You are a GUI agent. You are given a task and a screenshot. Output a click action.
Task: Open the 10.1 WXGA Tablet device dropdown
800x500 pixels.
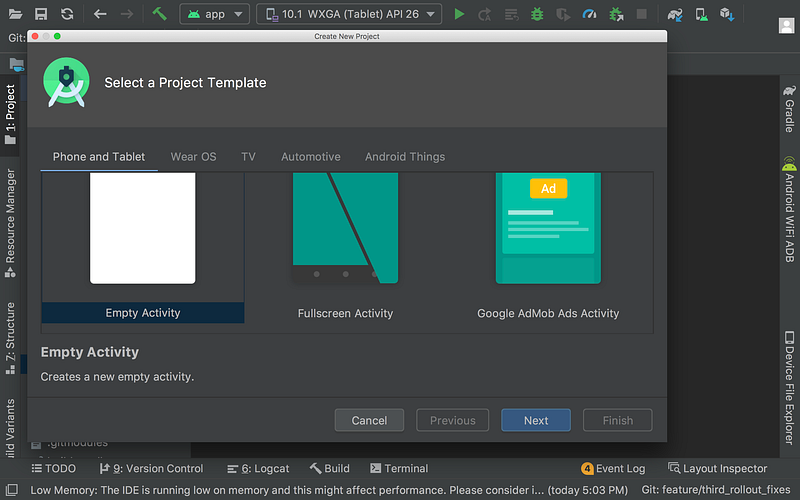point(349,14)
